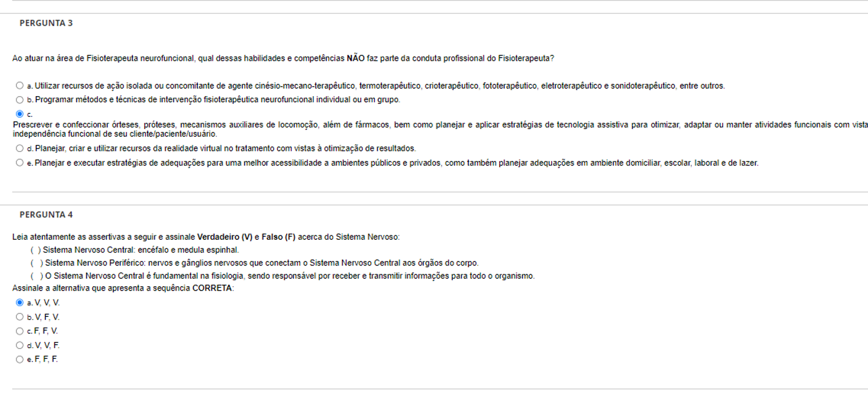Pick answer b. V, F, V.

20,317
